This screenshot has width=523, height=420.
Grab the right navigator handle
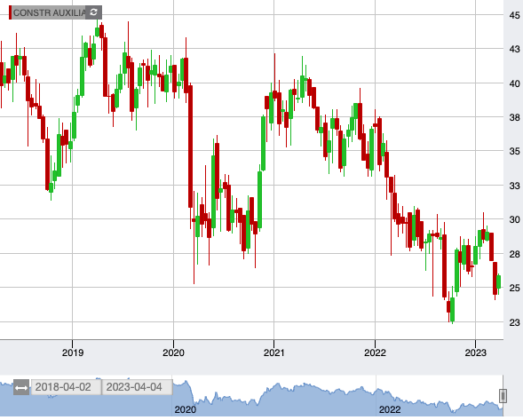pos(503,396)
